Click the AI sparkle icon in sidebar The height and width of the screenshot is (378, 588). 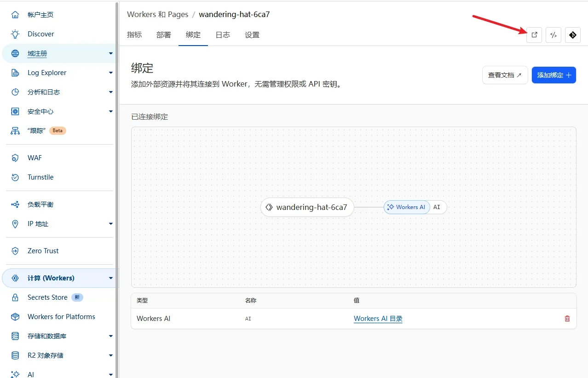pyautogui.click(x=15, y=374)
